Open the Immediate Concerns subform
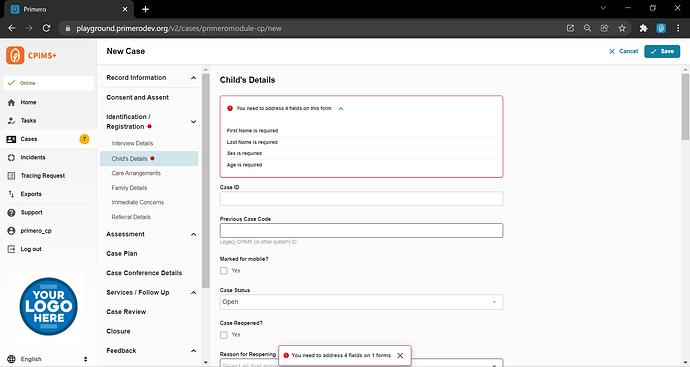Image resolution: width=690 pixels, height=367 pixels. [137, 202]
